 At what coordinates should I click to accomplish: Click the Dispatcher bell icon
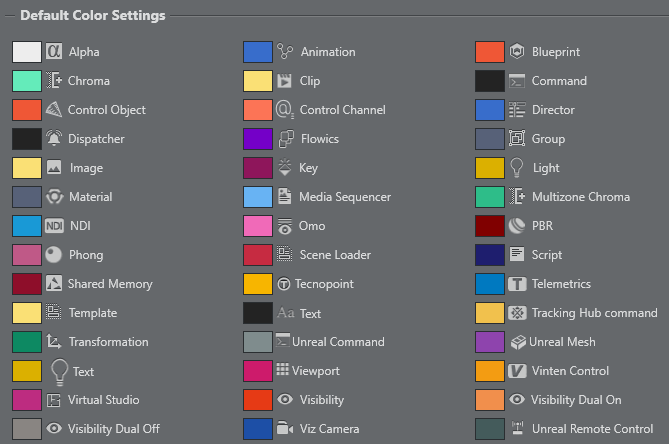click(x=54, y=139)
